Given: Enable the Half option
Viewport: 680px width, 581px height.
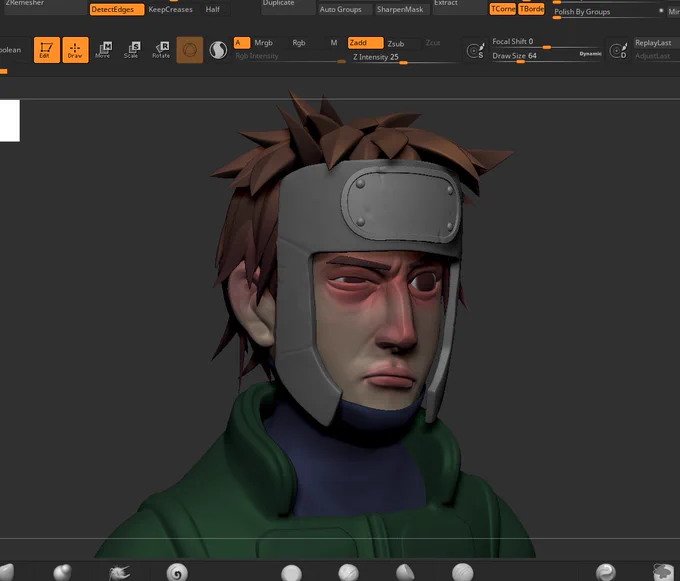Looking at the screenshot, I should pyautogui.click(x=212, y=9).
